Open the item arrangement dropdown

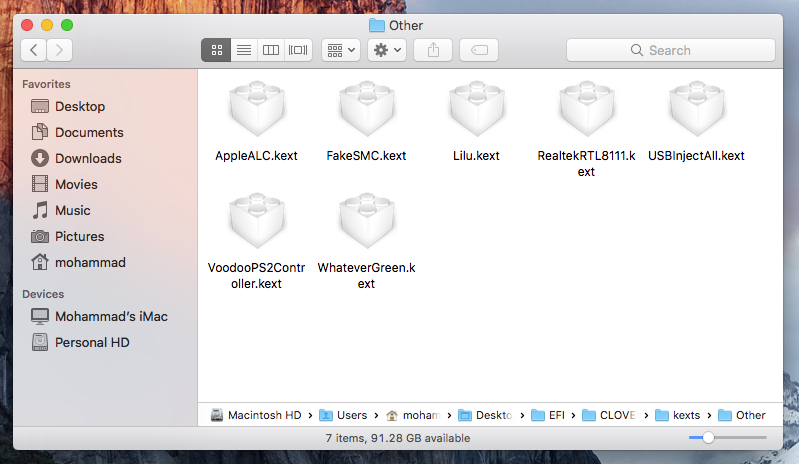click(341, 50)
